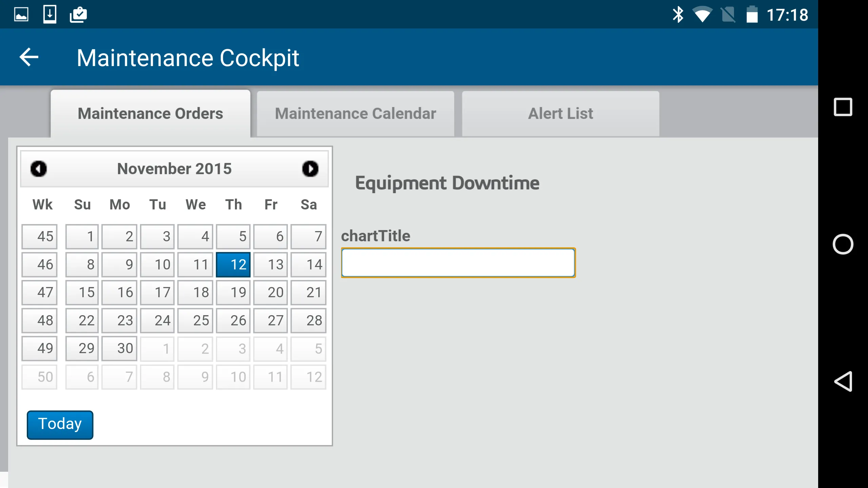Tap the Android back triangle button
The image size is (868, 488).
point(843,381)
